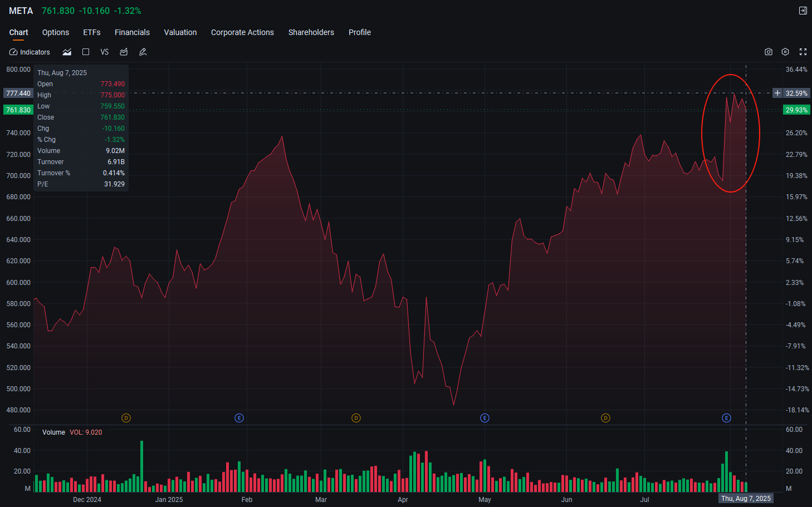Click the VOL: 9.020 volume readout
Screen dimensions: 812x507
(86, 432)
